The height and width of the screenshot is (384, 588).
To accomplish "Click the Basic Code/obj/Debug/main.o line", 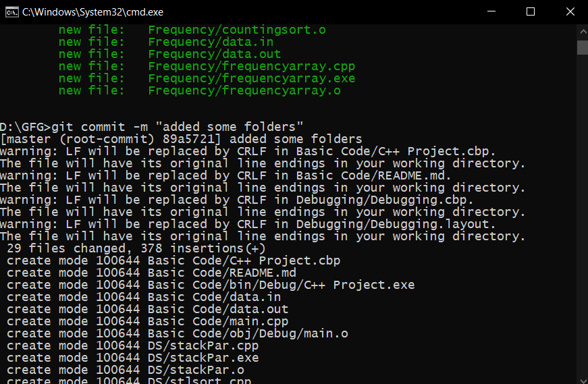I will pyautogui.click(x=178, y=333).
